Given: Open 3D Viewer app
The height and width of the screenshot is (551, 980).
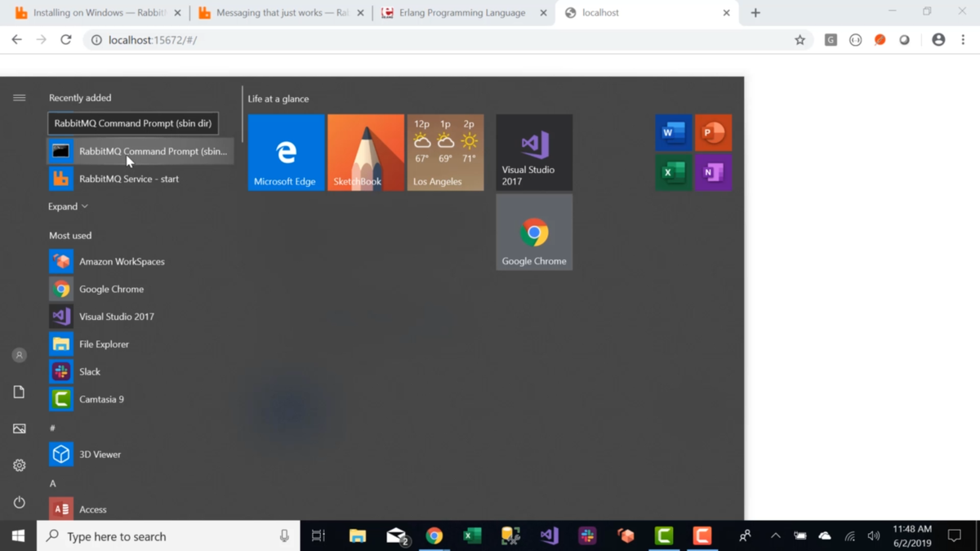Looking at the screenshot, I should (x=140, y=454).
